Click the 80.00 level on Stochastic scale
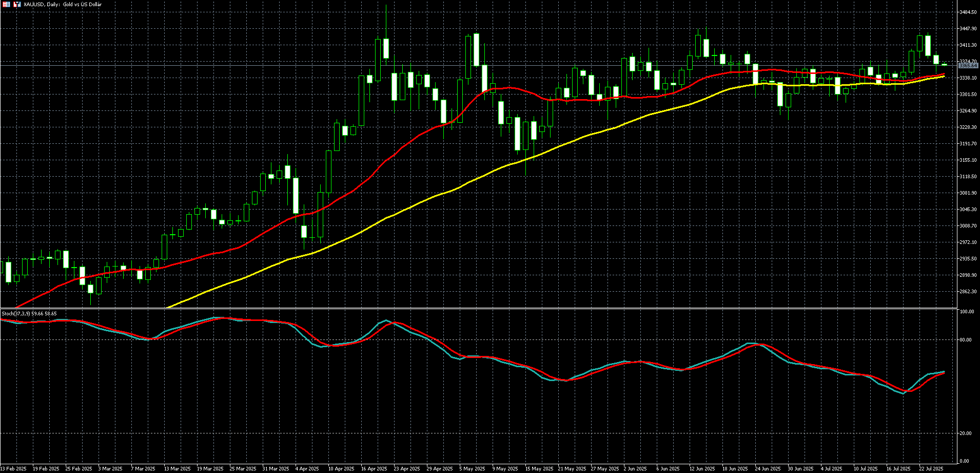 (966, 340)
